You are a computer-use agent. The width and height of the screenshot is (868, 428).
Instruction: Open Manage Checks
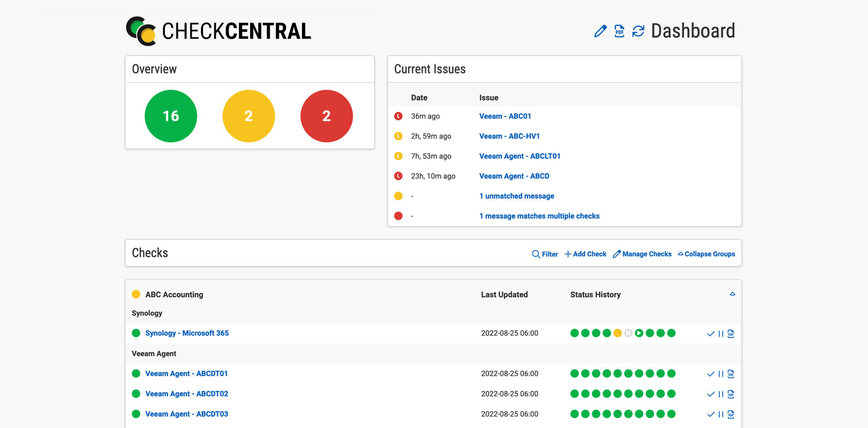pos(642,254)
